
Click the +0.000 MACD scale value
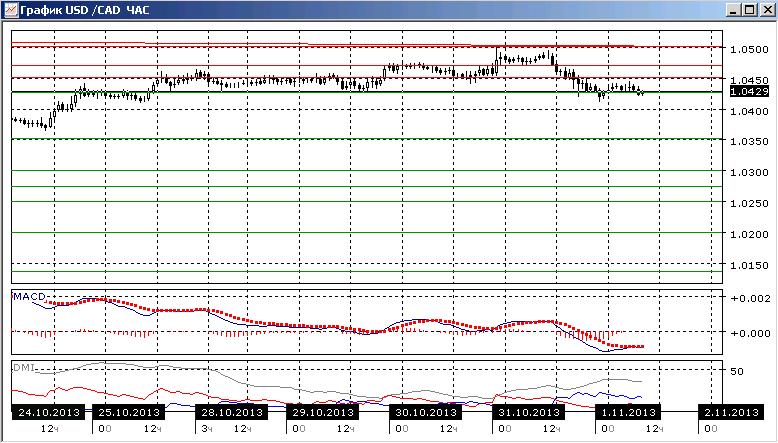[x=751, y=333]
